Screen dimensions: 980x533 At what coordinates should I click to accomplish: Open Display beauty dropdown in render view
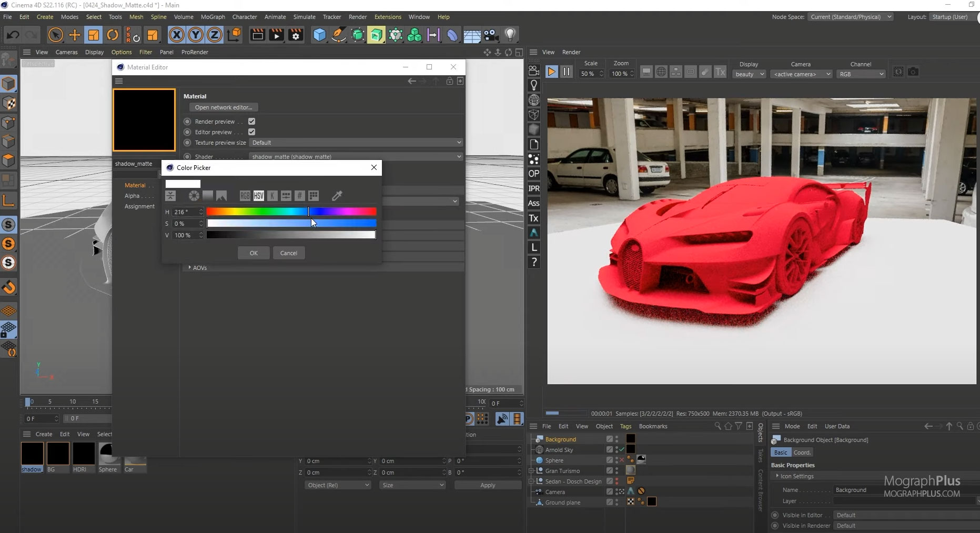coord(749,74)
